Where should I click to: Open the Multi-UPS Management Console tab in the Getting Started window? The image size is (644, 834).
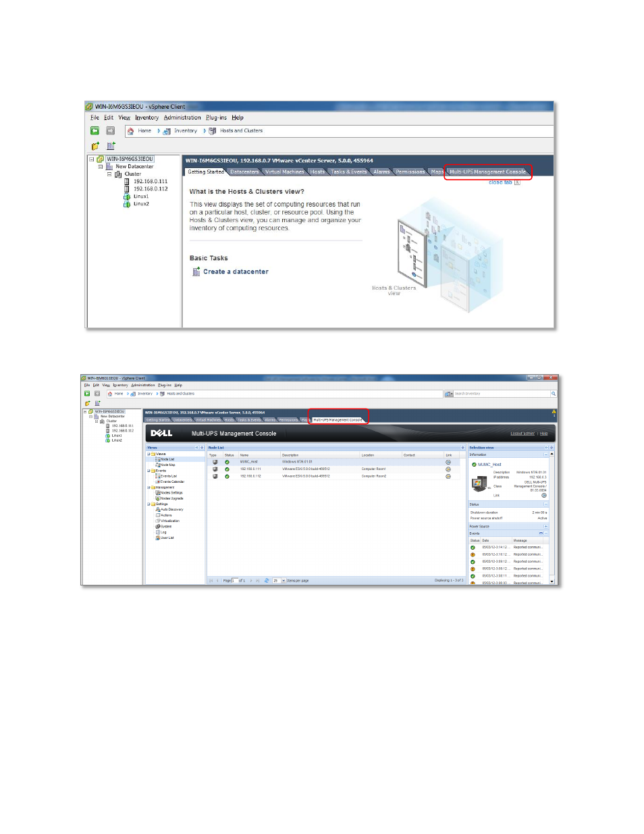click(x=487, y=172)
